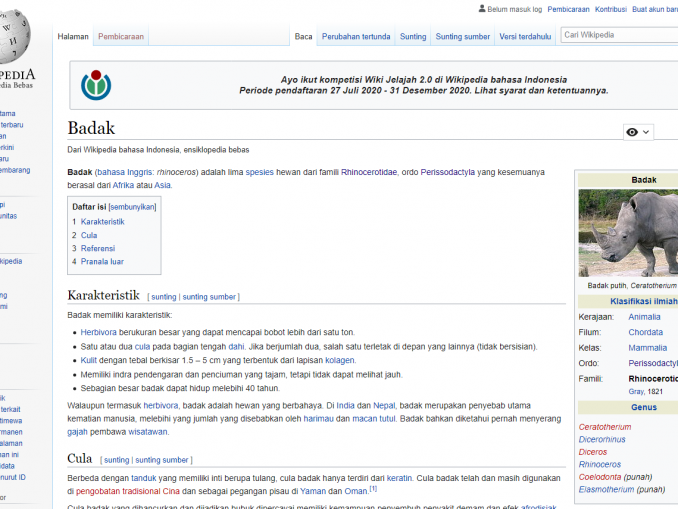
Task: Open the red pengobatan tradisional Cina link
Action: [128, 491]
